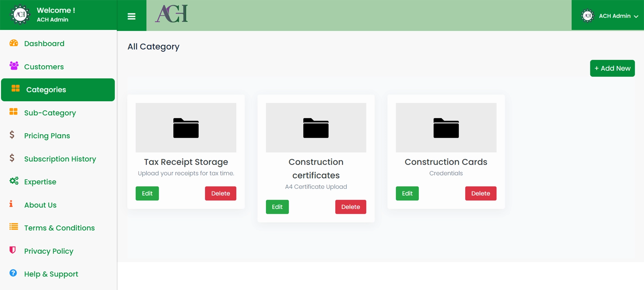Click the Help & Support question icon
The height and width of the screenshot is (290, 644).
coord(13,273)
